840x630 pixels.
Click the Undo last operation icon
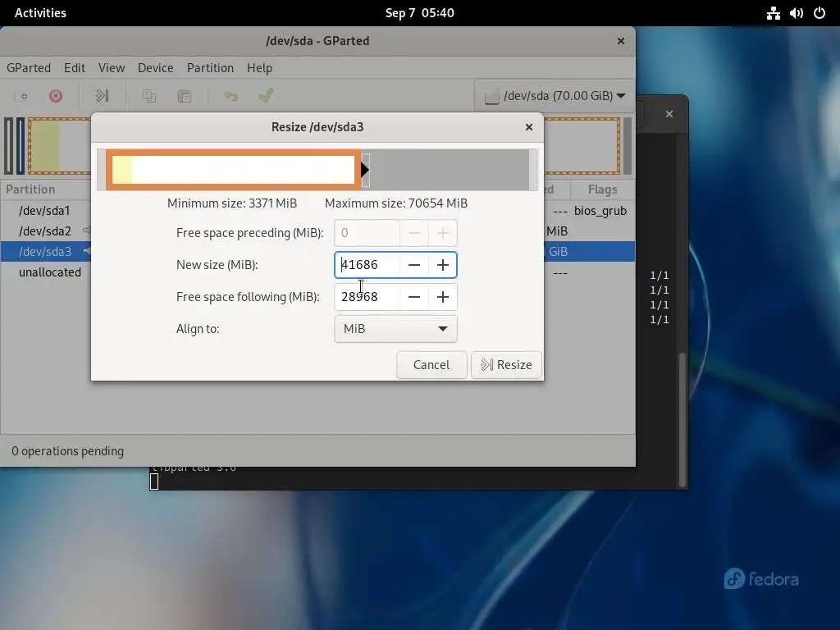[x=231, y=96]
